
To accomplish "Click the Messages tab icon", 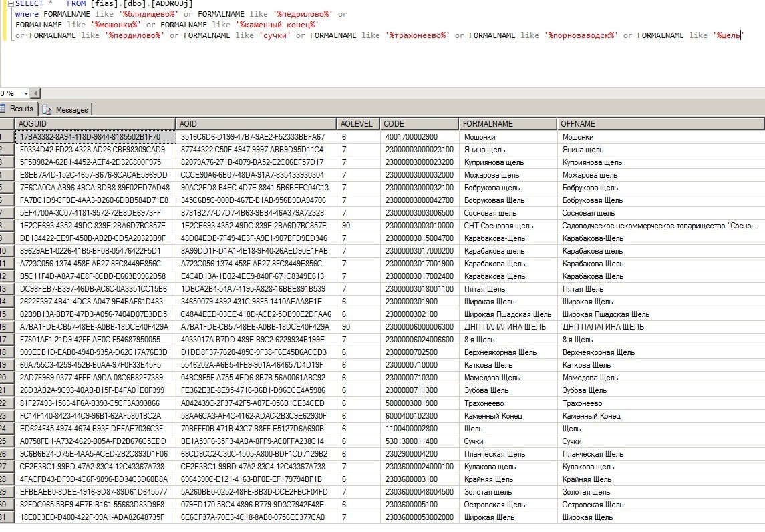I will (47, 109).
